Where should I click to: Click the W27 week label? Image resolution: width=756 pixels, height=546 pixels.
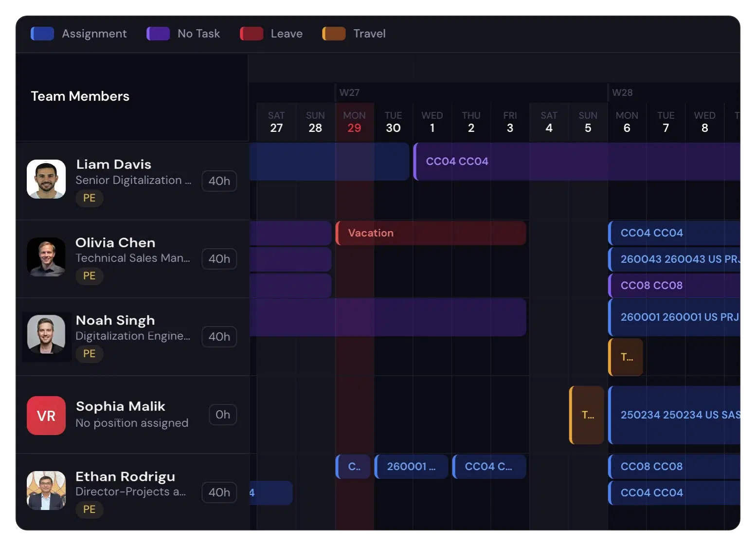coord(349,92)
